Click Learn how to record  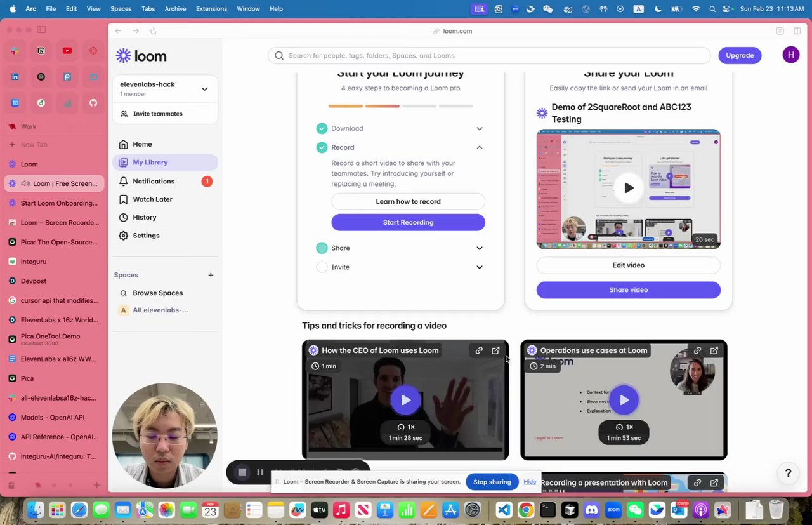[x=408, y=201]
